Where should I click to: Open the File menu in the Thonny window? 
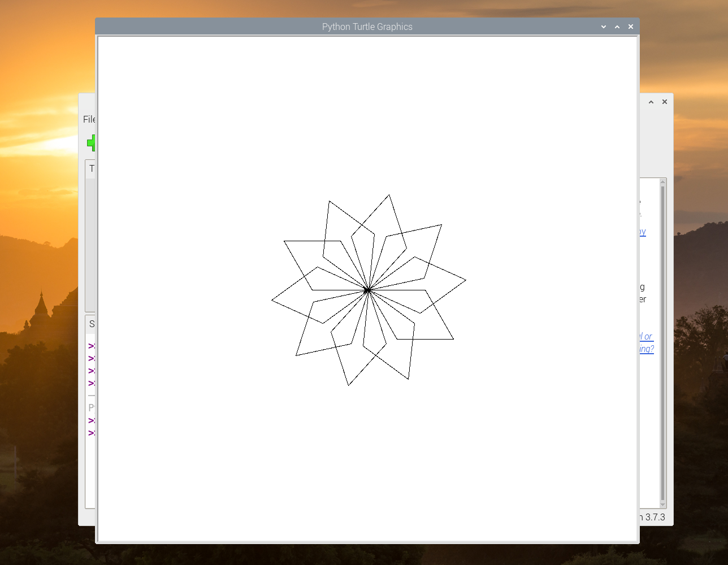click(x=89, y=119)
